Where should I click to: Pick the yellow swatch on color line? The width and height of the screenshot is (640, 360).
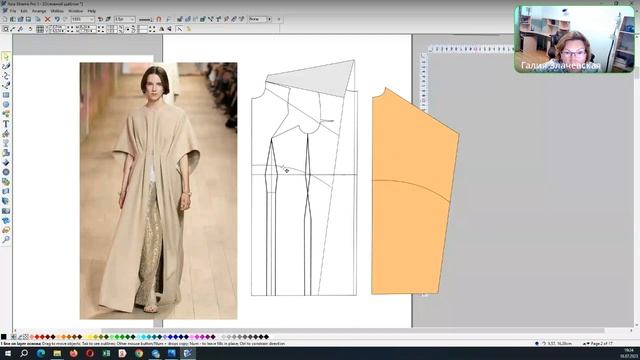[91, 337]
